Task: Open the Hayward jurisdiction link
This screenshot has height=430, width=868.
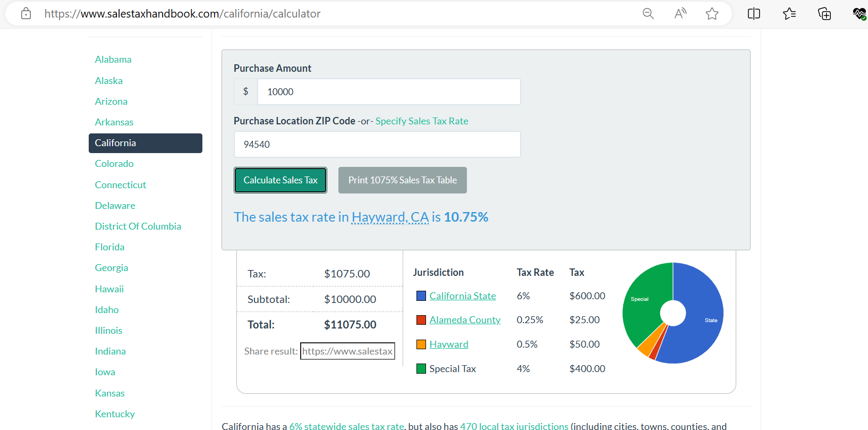Action: [449, 344]
